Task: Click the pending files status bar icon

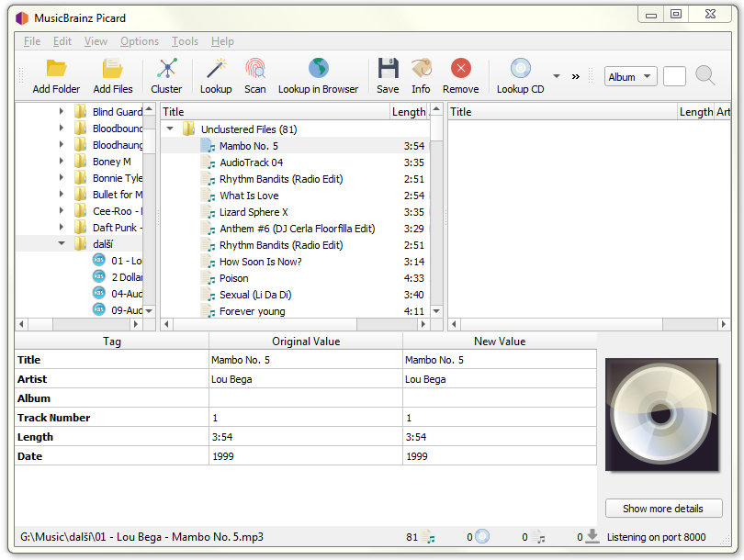Action: pyautogui.click(x=538, y=537)
